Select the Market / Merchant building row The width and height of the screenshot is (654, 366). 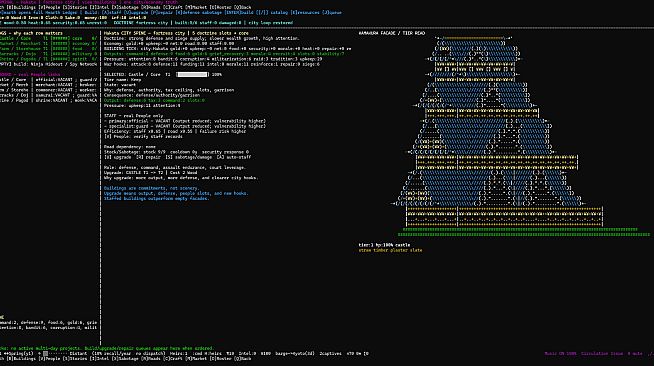48,43
